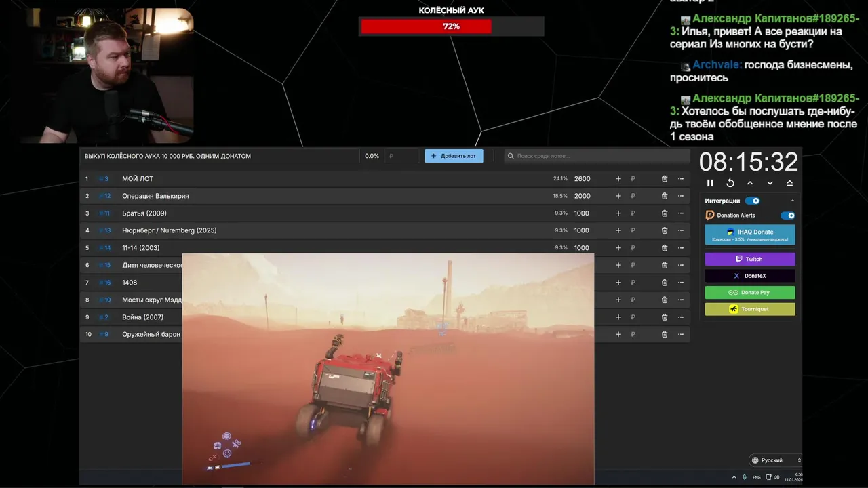Open more options for МОЙ ЛОТ

tap(681, 179)
